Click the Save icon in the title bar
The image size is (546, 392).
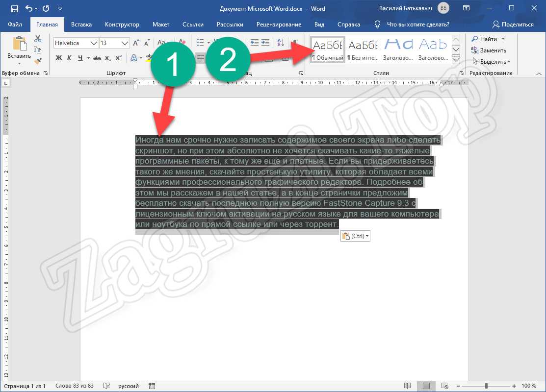point(15,8)
